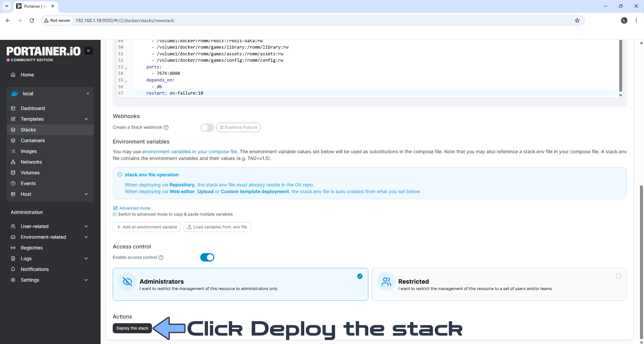The height and width of the screenshot is (344, 644).
Task: Click Add an environment variable
Action: coord(147,227)
